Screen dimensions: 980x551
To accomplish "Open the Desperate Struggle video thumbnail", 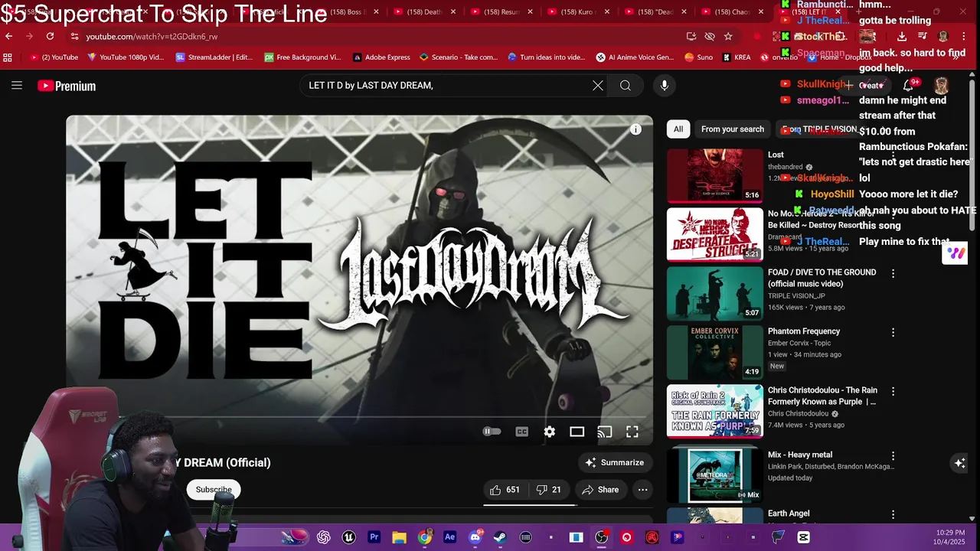I will (715, 234).
